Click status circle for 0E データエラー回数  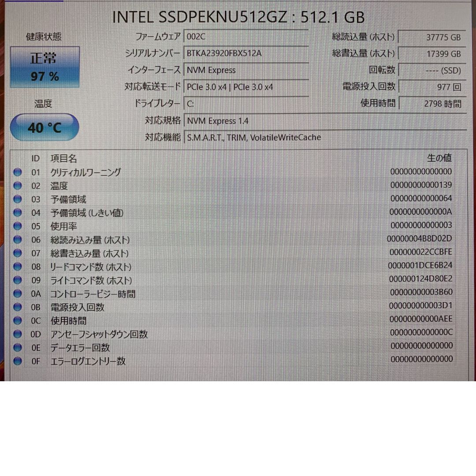(x=18, y=347)
